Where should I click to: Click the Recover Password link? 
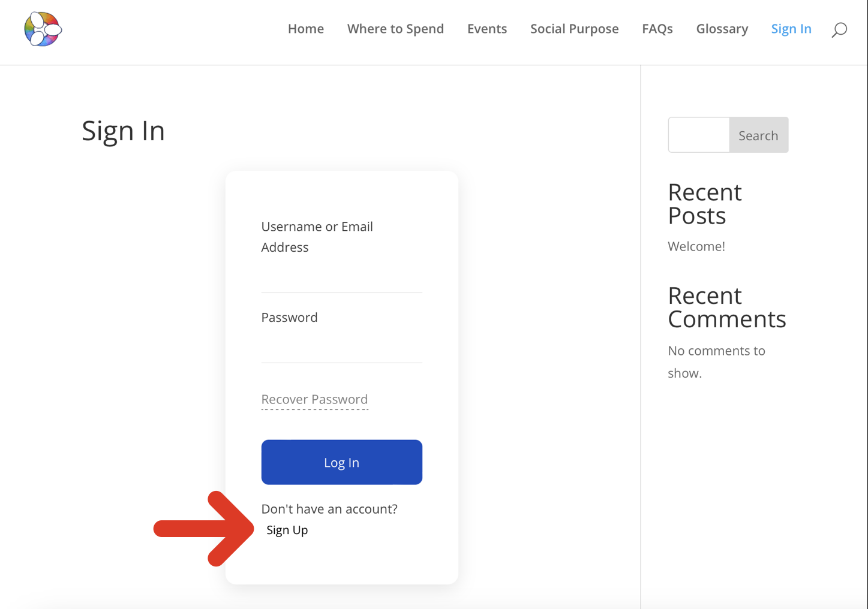[314, 399]
